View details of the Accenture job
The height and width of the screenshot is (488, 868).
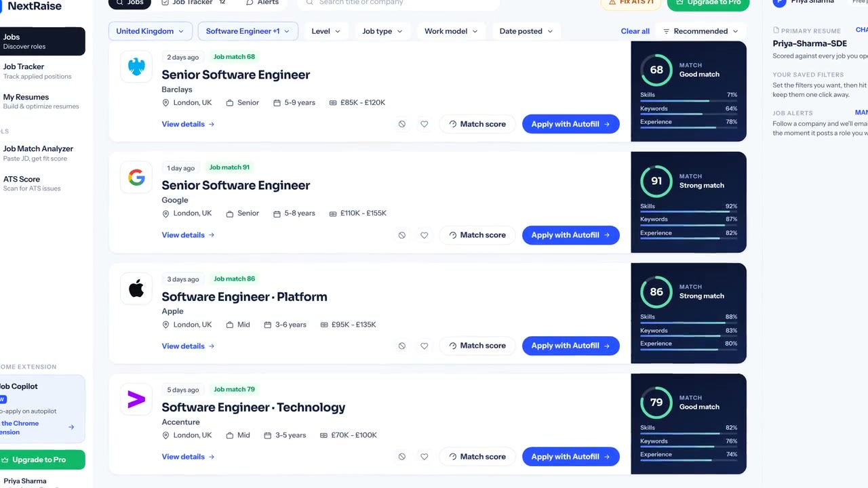coord(188,457)
